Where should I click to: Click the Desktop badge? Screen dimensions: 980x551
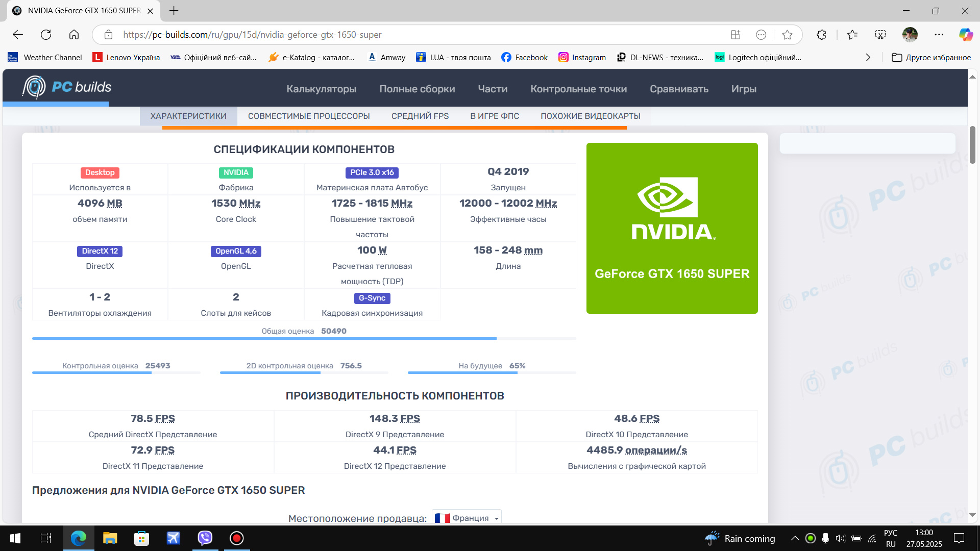pos(100,172)
